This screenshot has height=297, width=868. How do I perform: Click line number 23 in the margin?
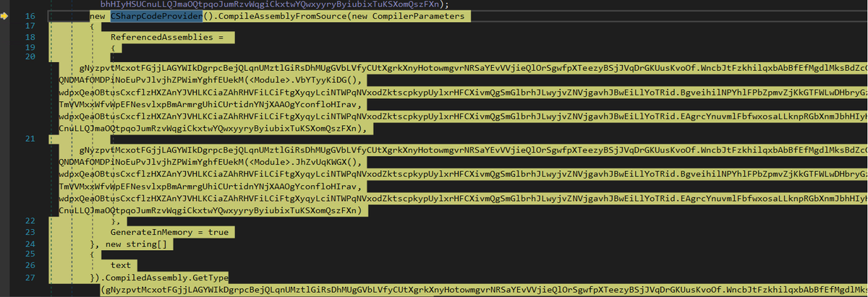tap(30, 232)
